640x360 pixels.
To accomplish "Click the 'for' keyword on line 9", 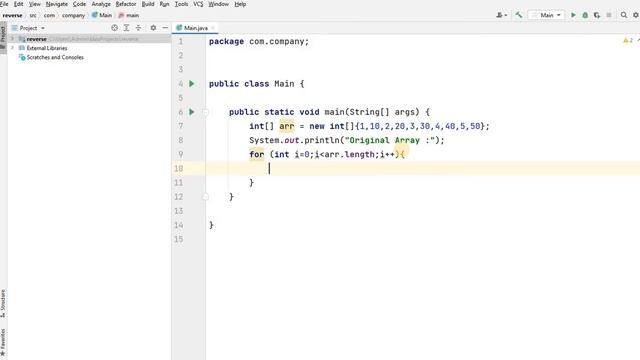I will [x=257, y=154].
